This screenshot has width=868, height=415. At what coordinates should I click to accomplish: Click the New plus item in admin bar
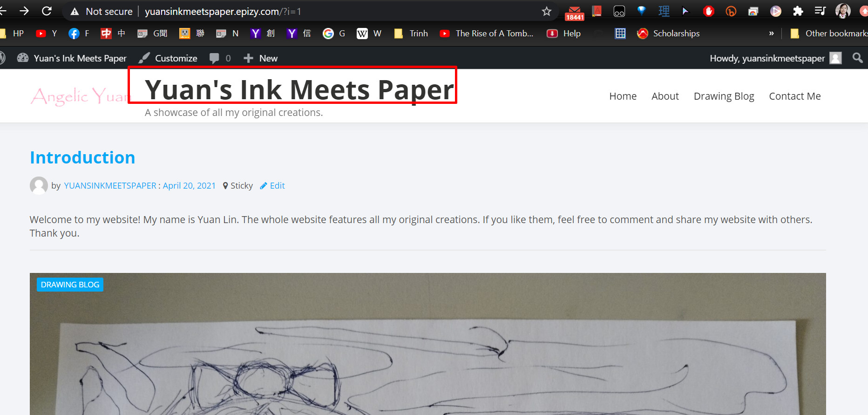(x=261, y=58)
